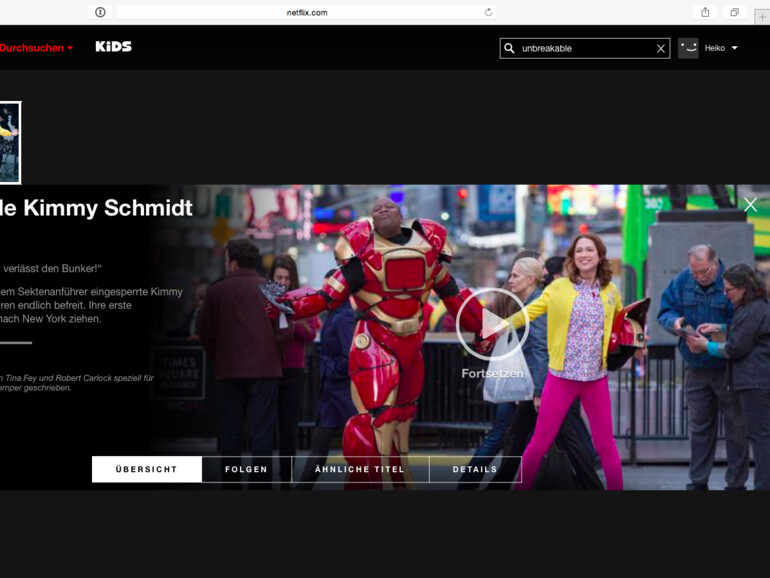Show all Safari tabs
The image size is (770, 578).
coord(734,12)
